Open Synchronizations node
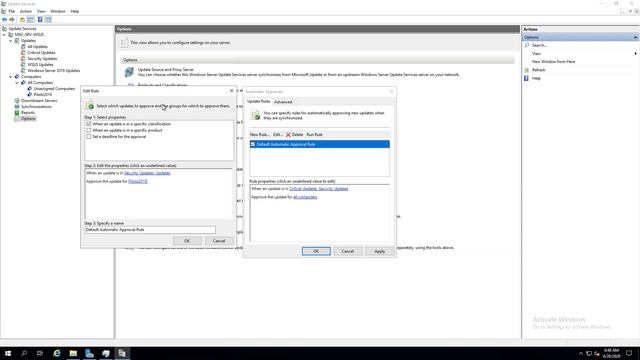The image size is (640, 360). (36, 107)
